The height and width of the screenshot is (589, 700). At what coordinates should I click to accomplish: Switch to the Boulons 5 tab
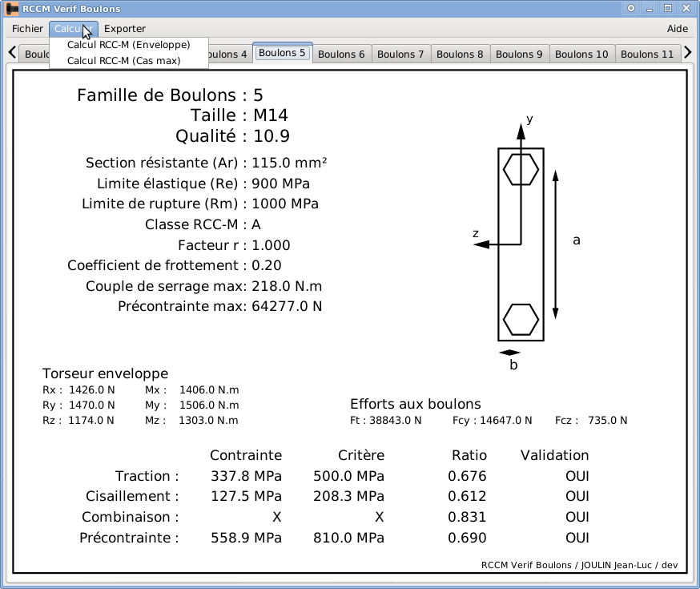(282, 53)
